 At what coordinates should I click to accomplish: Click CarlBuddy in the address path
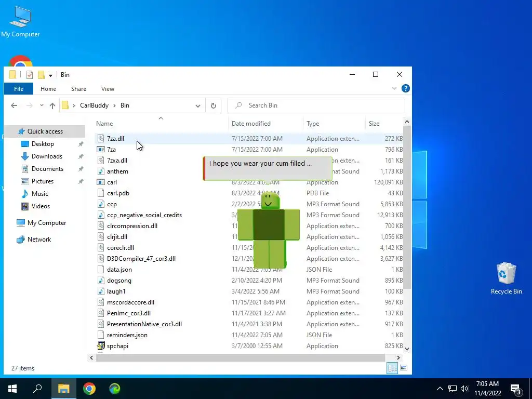coord(95,105)
